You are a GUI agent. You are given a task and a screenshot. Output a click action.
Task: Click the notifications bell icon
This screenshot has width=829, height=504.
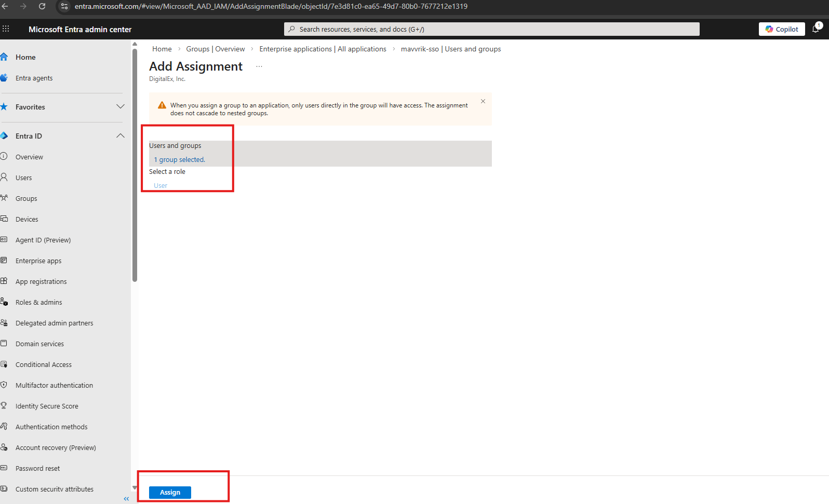click(x=815, y=29)
